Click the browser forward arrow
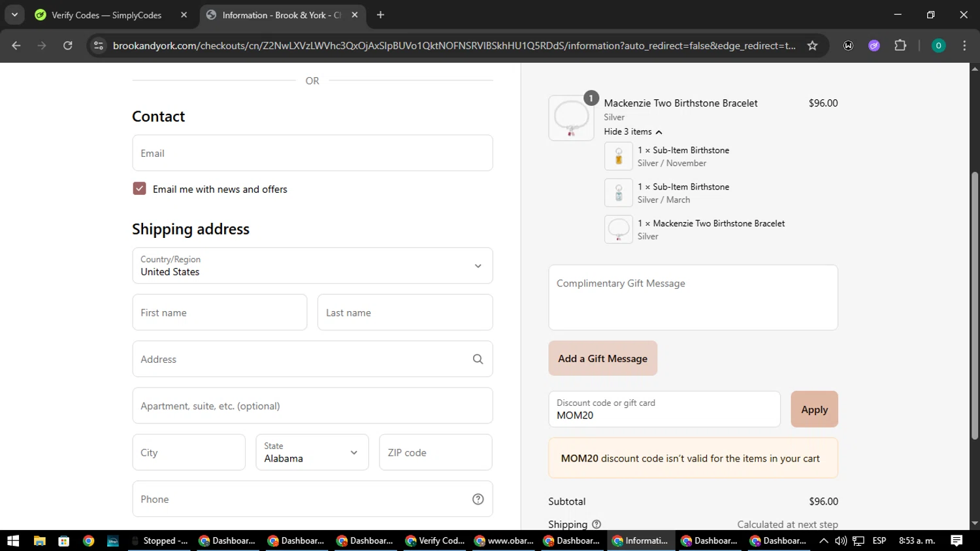Viewport: 980px width, 551px height. [42, 46]
